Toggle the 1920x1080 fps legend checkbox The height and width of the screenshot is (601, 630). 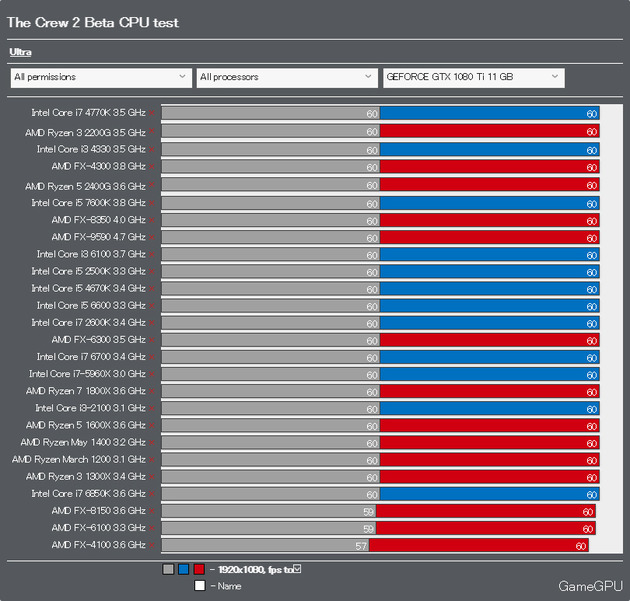coord(297,568)
